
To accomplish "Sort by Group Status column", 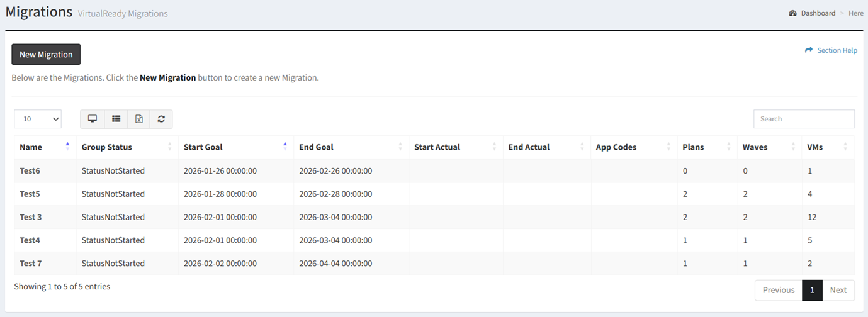I will coord(127,147).
